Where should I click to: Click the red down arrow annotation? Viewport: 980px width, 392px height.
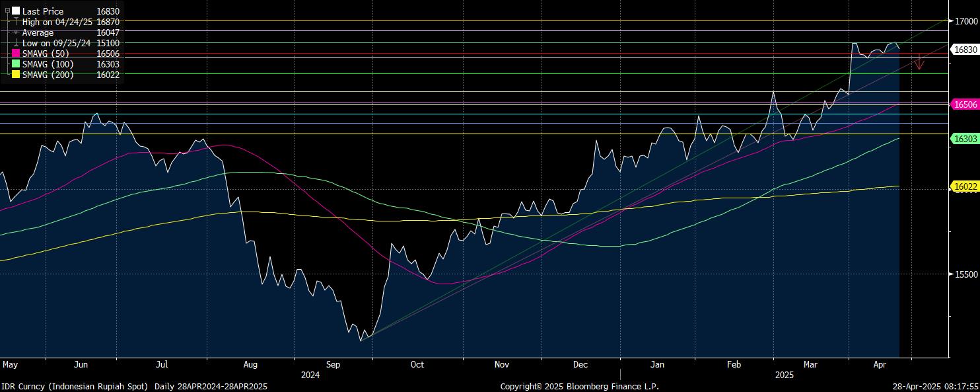918,63
